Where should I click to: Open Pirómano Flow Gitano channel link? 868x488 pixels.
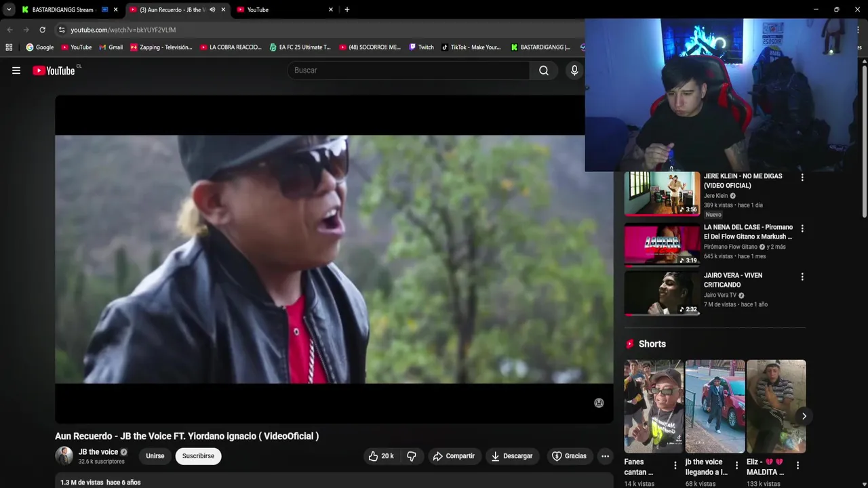tap(730, 247)
